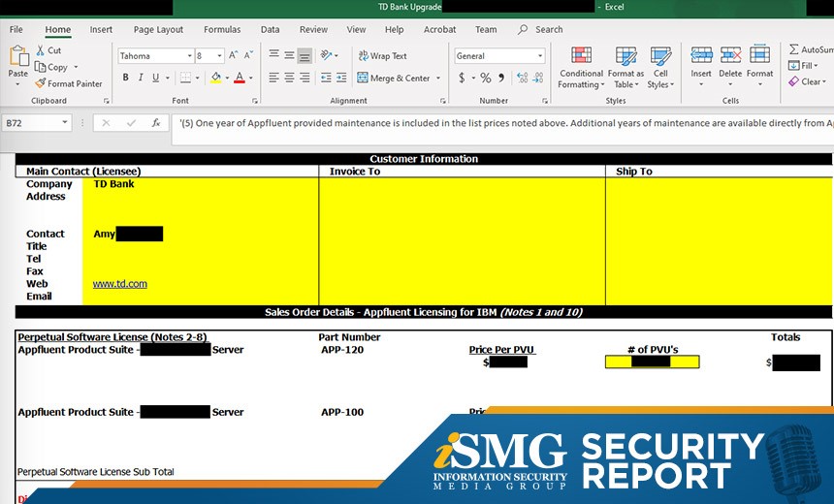Toggle Bold formatting
Screen dimensions: 834x504
pos(125,78)
